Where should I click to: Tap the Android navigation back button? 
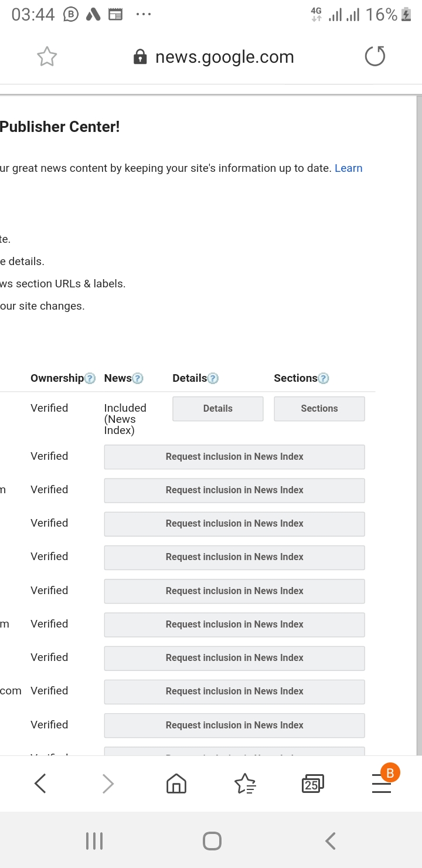pos(330,841)
